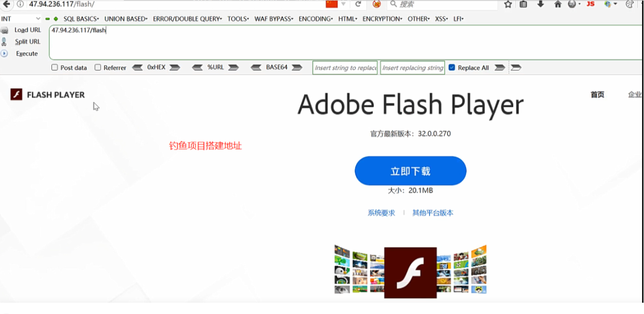Click the HackBar URL text area
644x314 pixels.
[x=346, y=42]
